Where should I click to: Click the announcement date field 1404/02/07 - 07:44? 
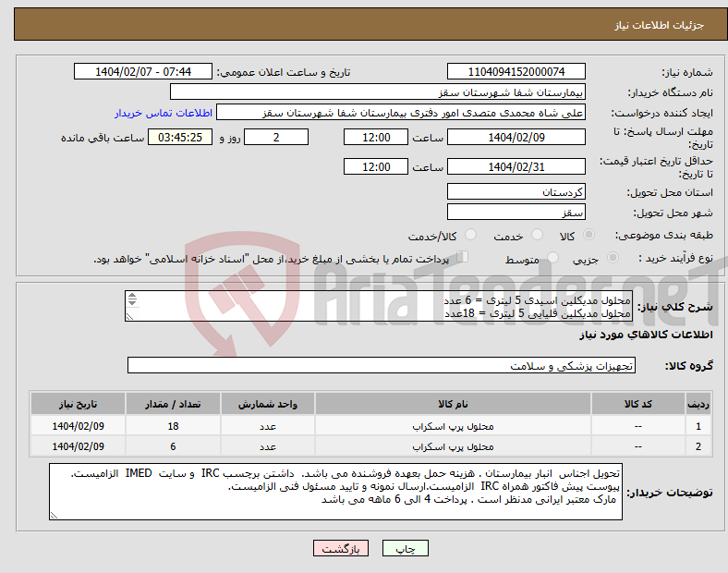pyautogui.click(x=143, y=72)
